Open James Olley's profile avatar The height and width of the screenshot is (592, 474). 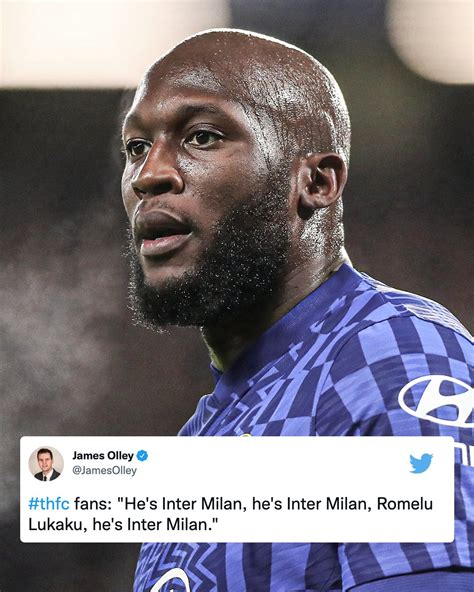coord(46,463)
